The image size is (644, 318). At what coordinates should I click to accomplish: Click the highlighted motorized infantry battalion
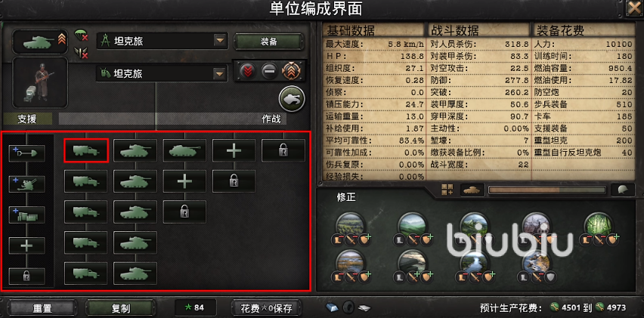coord(86,150)
